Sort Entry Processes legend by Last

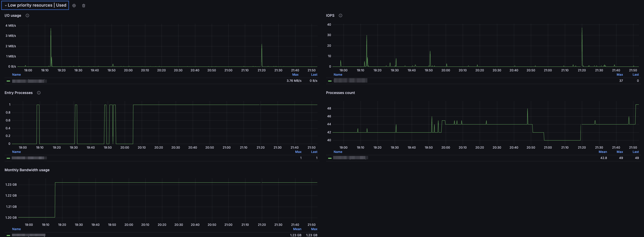(314, 152)
